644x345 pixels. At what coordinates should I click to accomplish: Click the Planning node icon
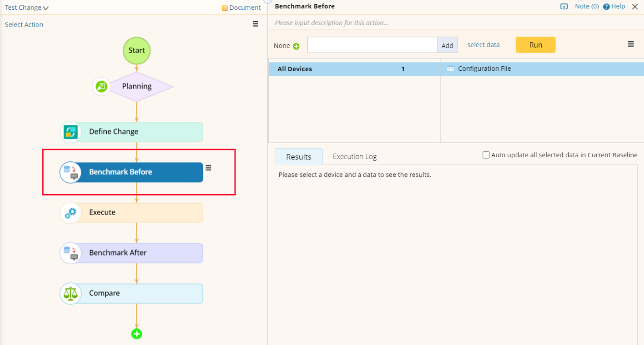click(x=102, y=86)
